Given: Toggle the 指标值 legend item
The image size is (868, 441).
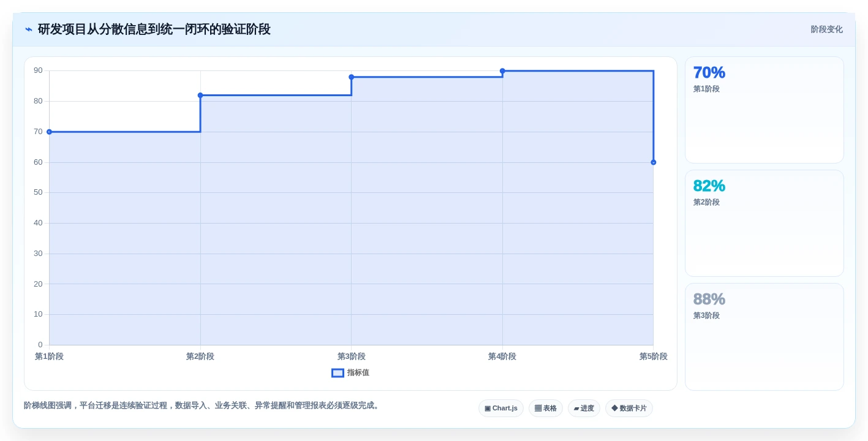Looking at the screenshot, I should click(x=350, y=372).
